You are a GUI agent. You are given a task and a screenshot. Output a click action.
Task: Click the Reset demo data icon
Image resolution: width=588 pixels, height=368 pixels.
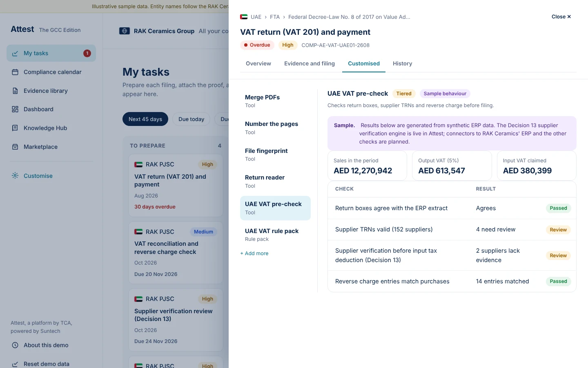pyautogui.click(x=15, y=364)
